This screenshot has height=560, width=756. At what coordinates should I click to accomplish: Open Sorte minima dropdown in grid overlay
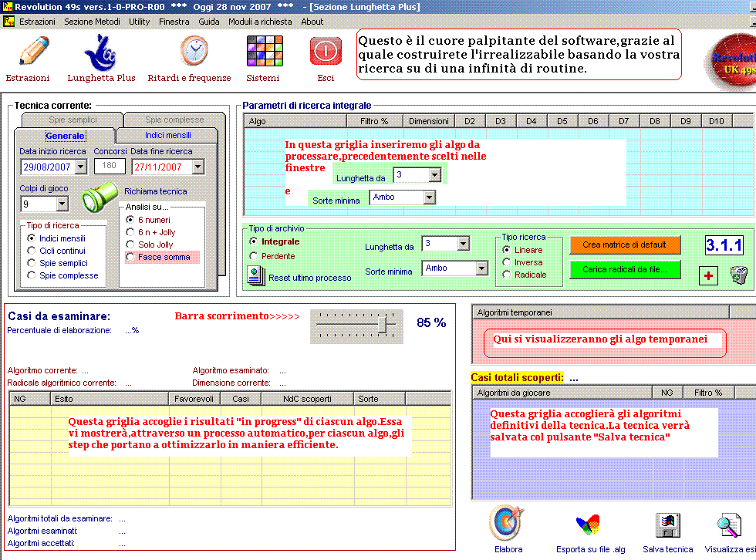pos(429,197)
